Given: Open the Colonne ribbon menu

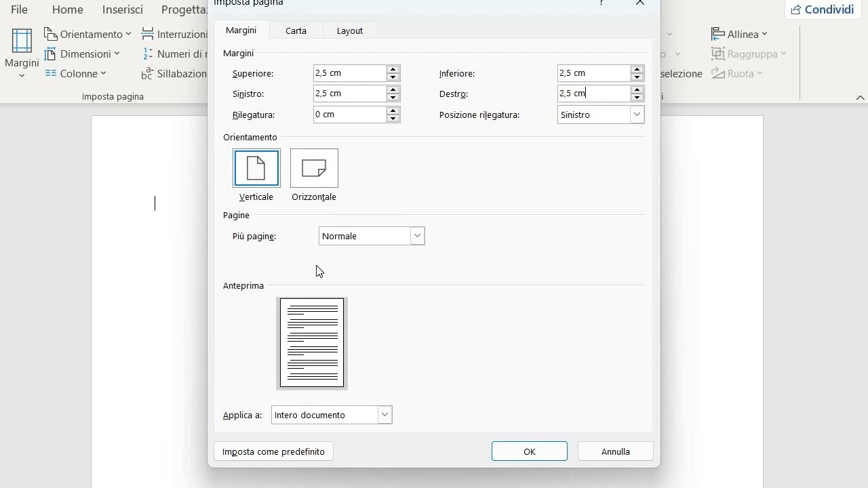Looking at the screenshot, I should (x=76, y=73).
